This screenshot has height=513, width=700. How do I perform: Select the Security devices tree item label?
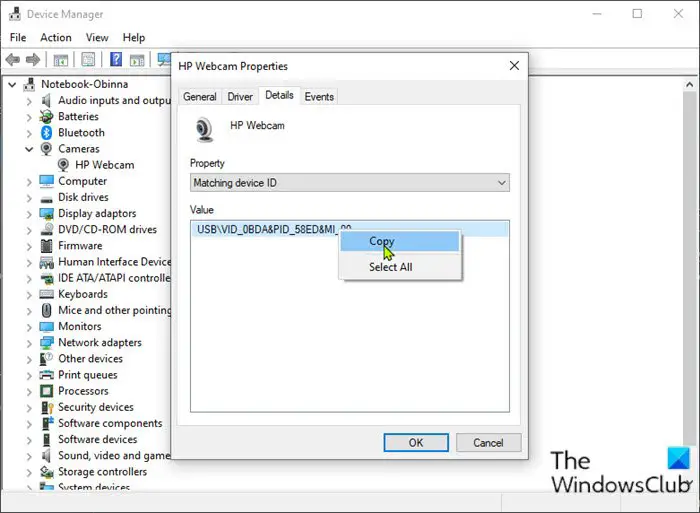96,407
